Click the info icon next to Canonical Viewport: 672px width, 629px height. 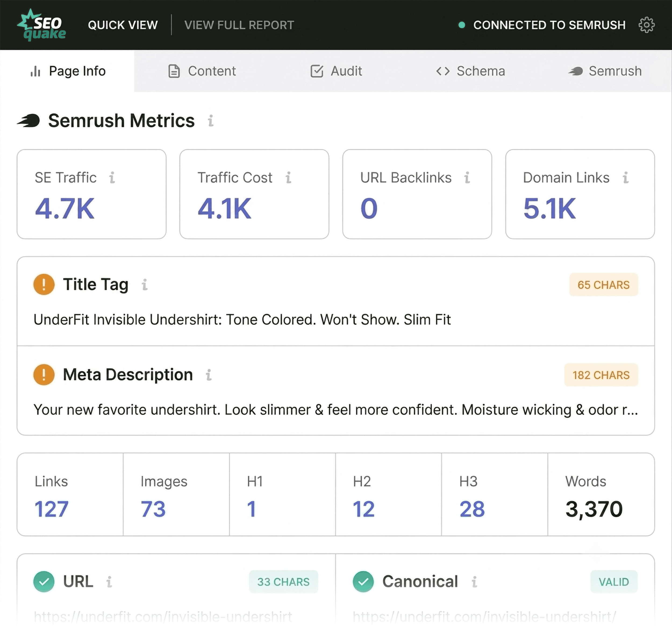[474, 582]
